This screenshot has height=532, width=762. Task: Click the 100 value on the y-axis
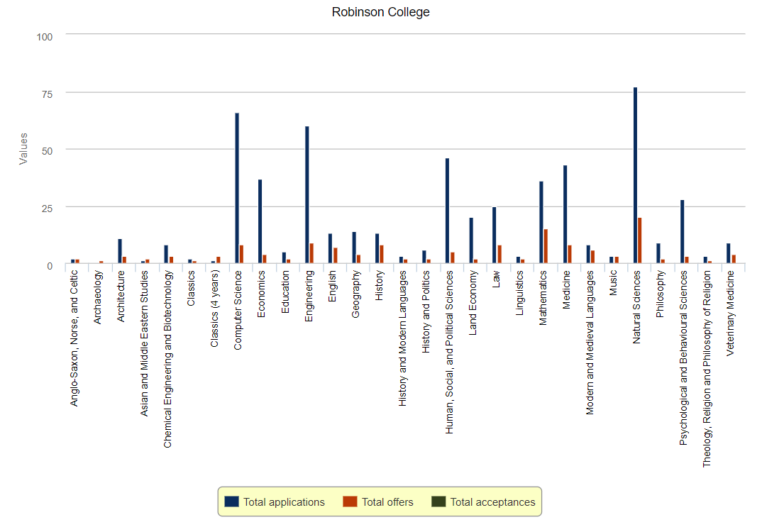coord(44,37)
